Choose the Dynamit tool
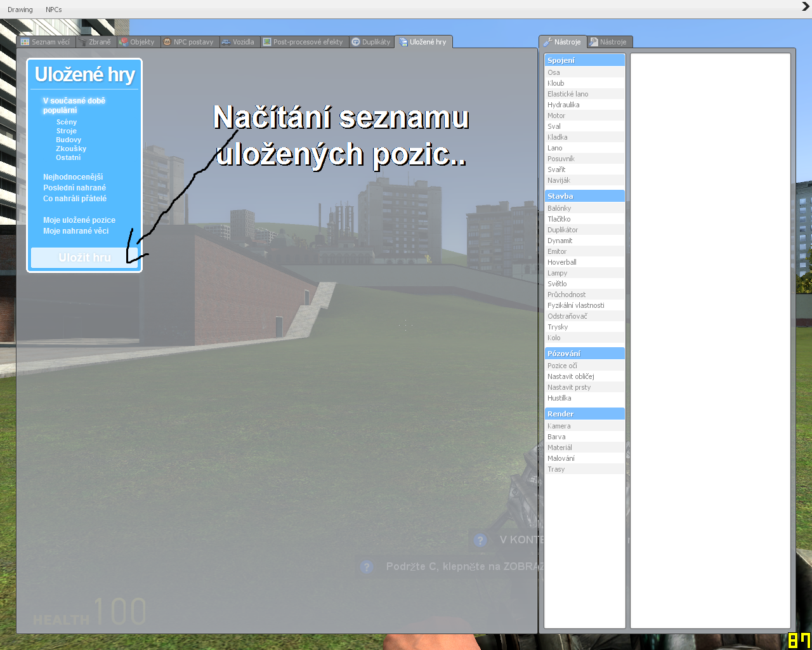 click(585, 241)
